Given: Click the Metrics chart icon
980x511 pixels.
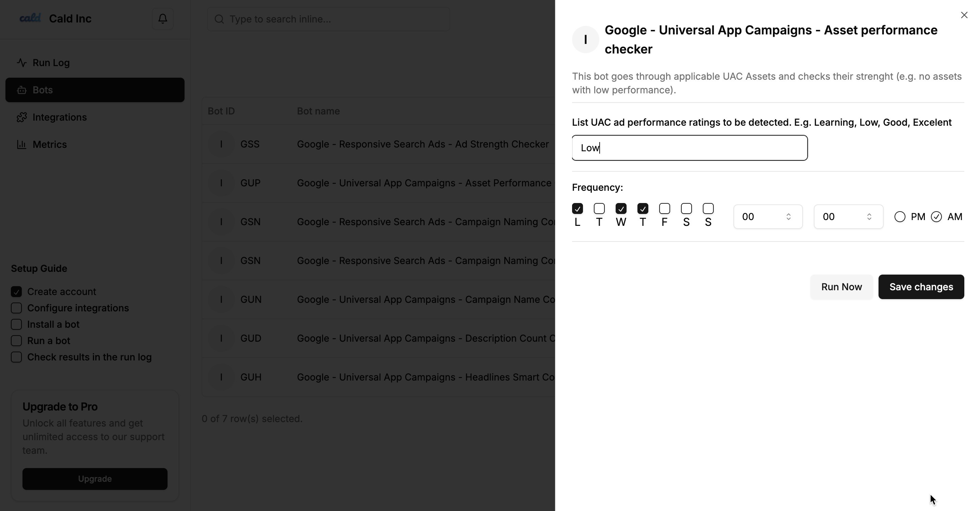Looking at the screenshot, I should (22, 144).
